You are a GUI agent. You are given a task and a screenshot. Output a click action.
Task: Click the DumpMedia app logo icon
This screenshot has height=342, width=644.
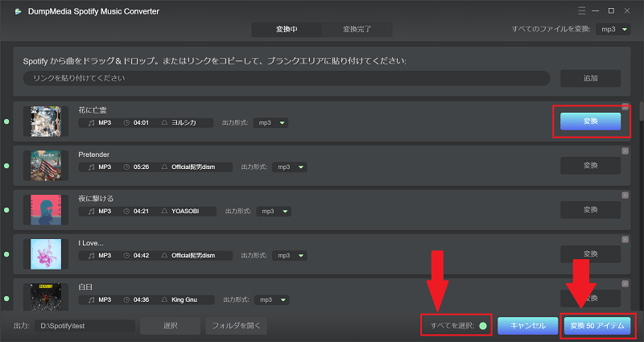[x=18, y=11]
